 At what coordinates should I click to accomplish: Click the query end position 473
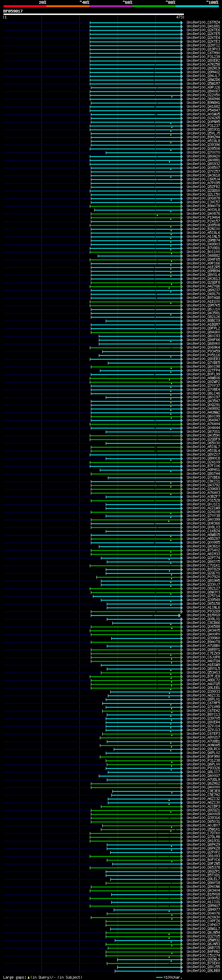tap(179, 17)
